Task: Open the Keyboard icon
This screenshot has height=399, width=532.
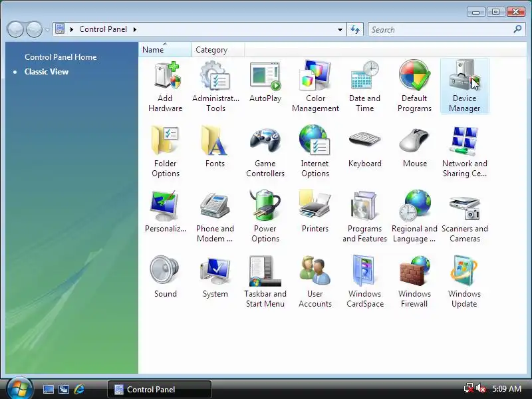Action: click(x=364, y=147)
